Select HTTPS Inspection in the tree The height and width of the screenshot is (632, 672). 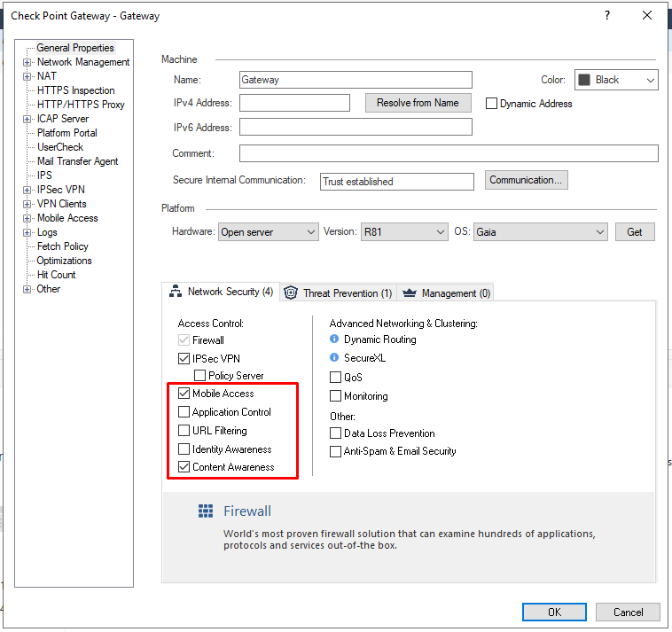coord(75,90)
